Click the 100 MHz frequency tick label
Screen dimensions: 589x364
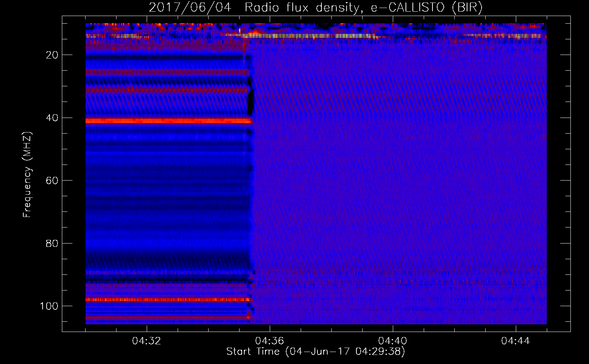point(50,306)
